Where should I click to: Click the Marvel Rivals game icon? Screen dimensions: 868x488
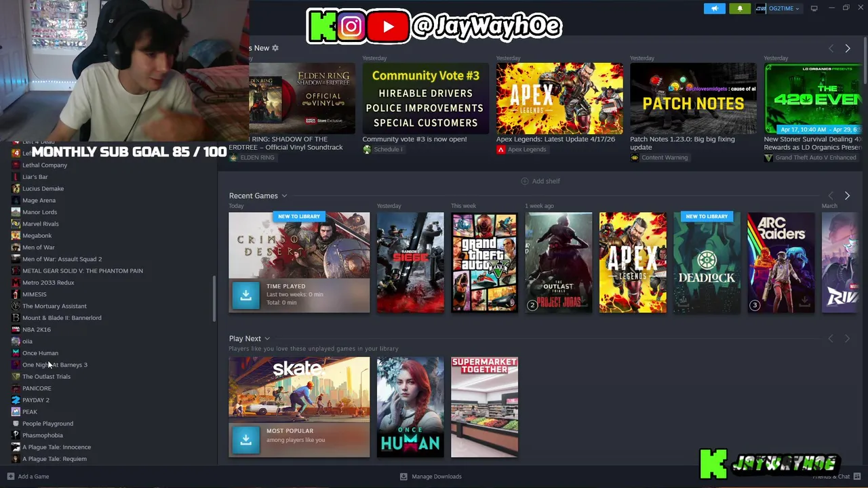coord(16,224)
